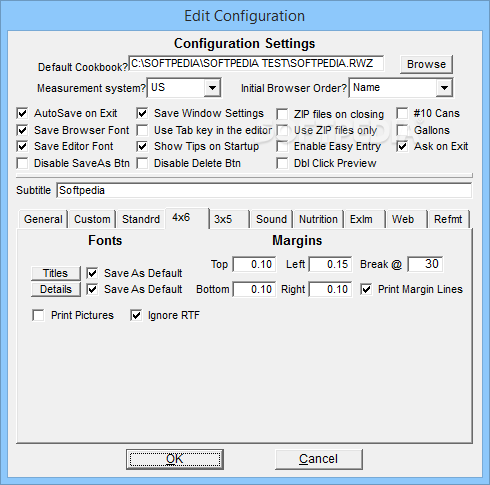Screen dimensions: 490x485
Task: Select the Standrd tab
Action: 141,219
